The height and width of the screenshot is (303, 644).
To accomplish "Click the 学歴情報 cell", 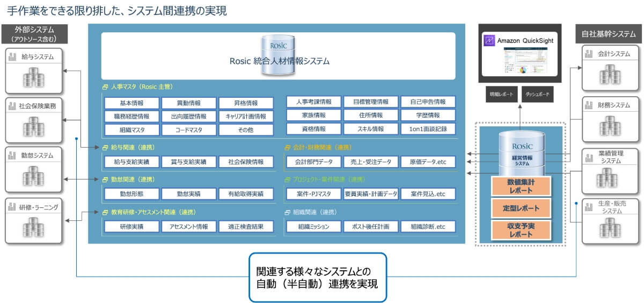I will 428,115.
